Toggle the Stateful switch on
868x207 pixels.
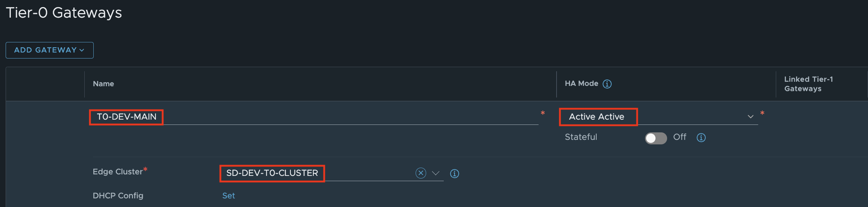tap(655, 138)
